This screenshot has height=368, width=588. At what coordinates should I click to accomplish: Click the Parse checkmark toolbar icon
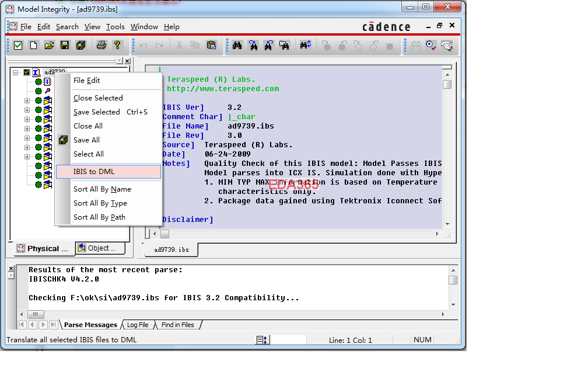(x=18, y=46)
